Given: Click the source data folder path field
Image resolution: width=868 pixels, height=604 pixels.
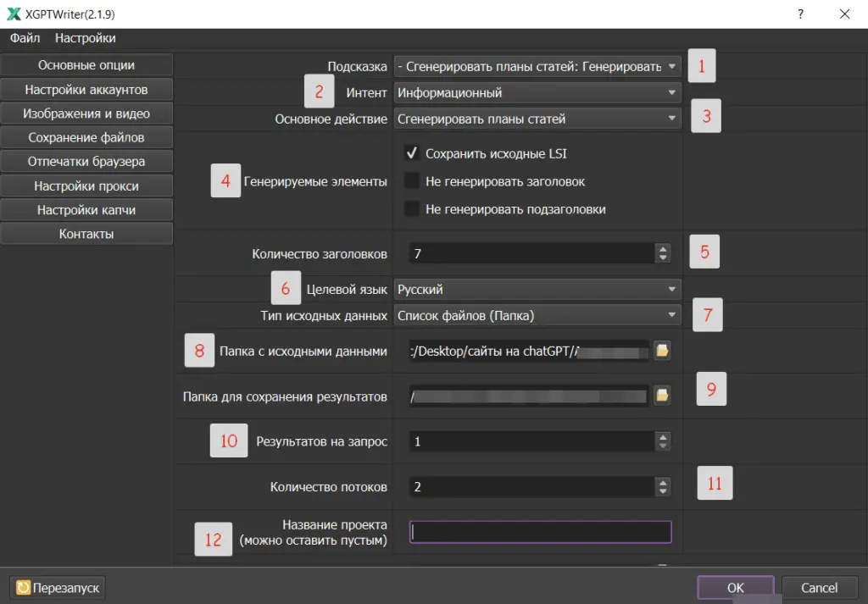Looking at the screenshot, I should pyautogui.click(x=529, y=351).
